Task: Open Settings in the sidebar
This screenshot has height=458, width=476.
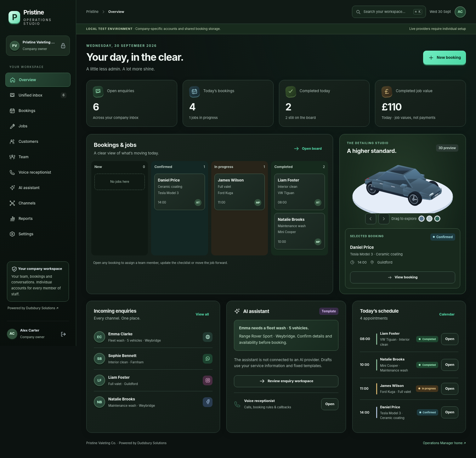Action: click(38, 234)
